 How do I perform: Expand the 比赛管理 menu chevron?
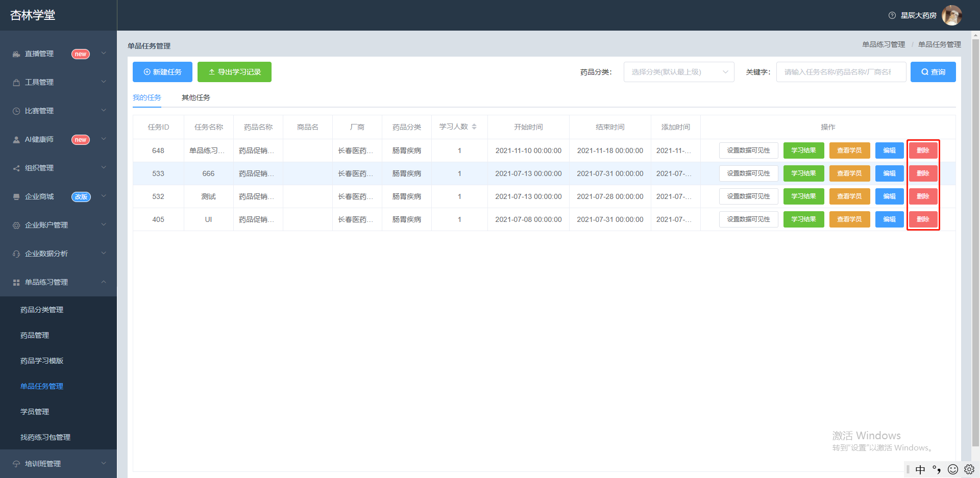pos(104,110)
